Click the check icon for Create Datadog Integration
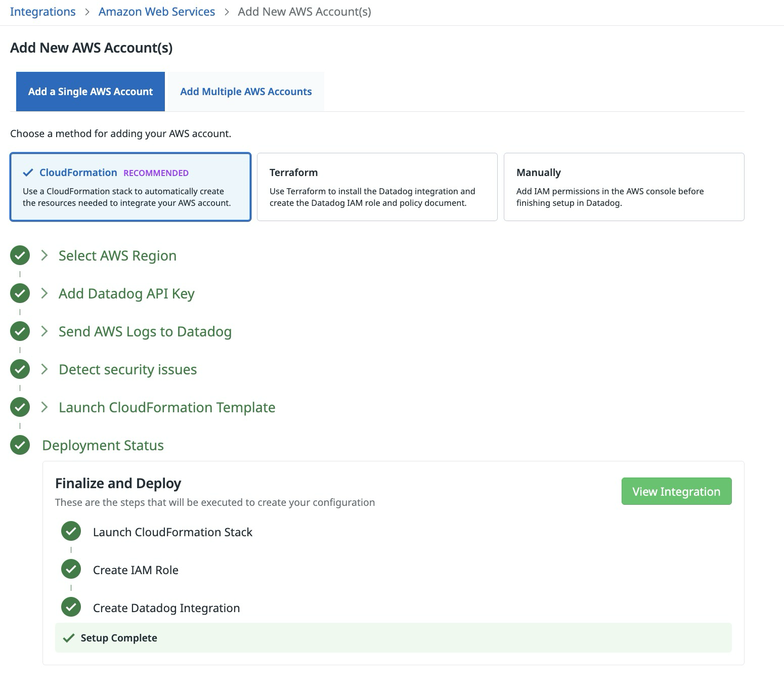Screen dimensions: 784x688 (x=71, y=607)
